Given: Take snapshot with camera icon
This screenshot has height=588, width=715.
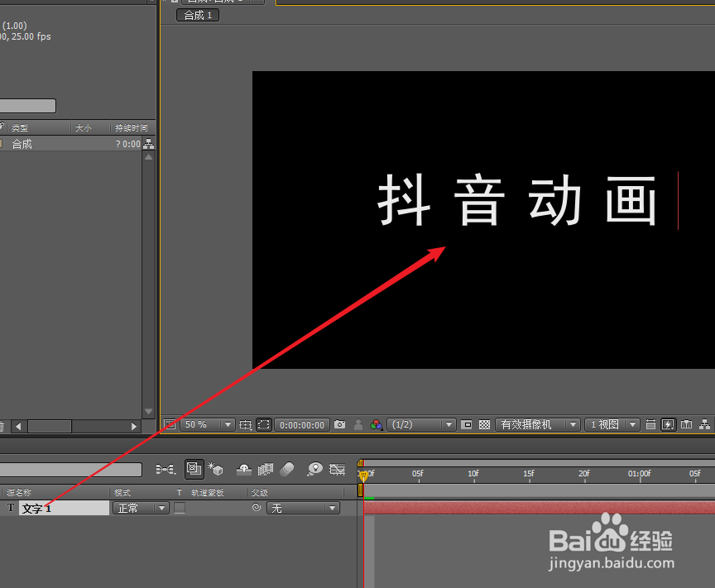Looking at the screenshot, I should pos(340,424).
